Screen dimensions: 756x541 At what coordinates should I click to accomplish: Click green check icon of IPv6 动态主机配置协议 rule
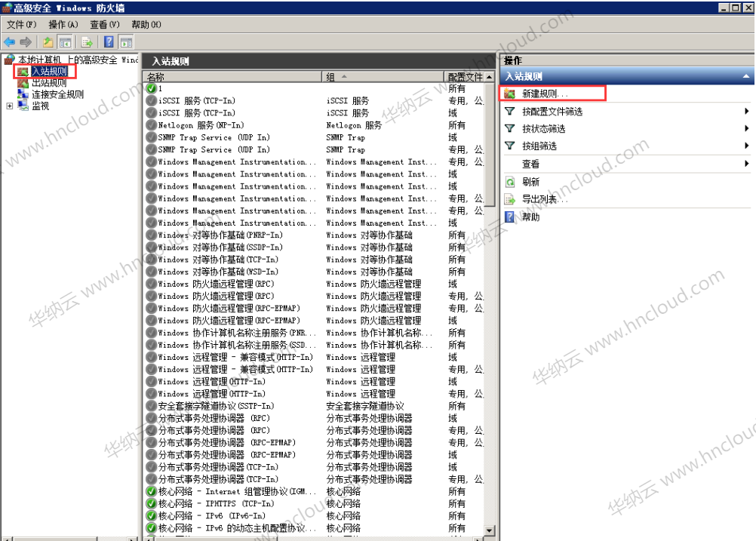click(152, 528)
